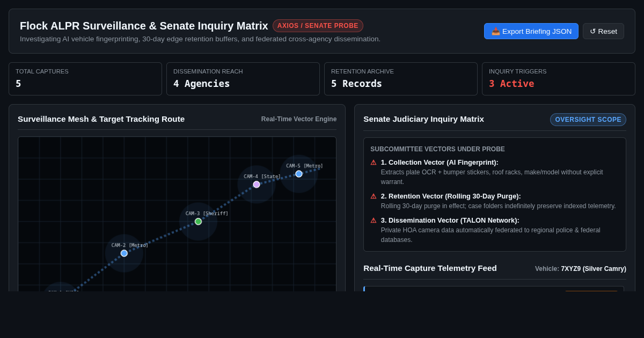Select the CAM-2 [Metro] node on map
This screenshot has height=338, width=644.
(124, 253)
